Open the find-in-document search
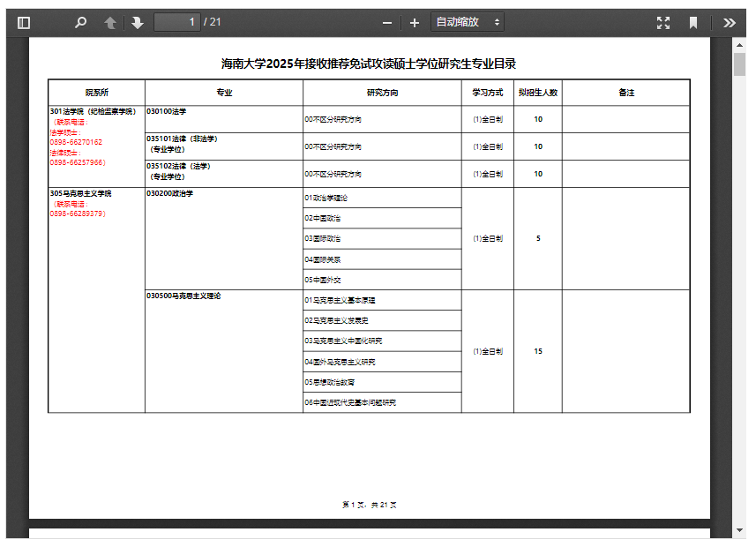756x547 pixels. coord(80,23)
